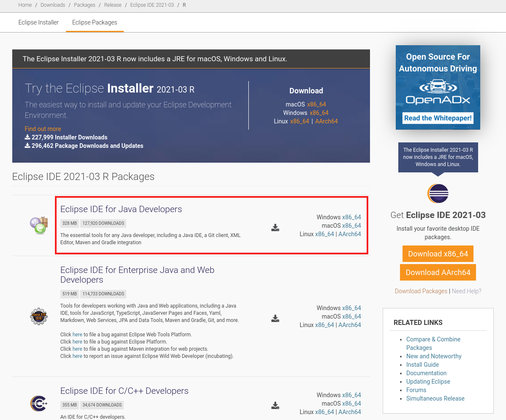Download C/C++ Developers macOS x86_64
The image size is (506, 420).
click(x=351, y=403)
